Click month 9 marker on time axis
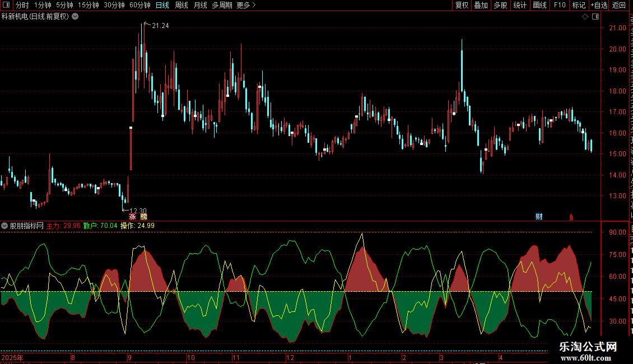633x364 pixels. point(129,357)
